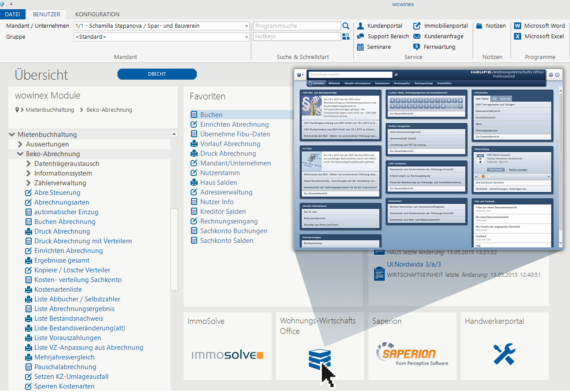The height and width of the screenshot is (392, 570).
Task: Open Fernwartung remote maintenance
Action: pyautogui.click(x=417, y=47)
